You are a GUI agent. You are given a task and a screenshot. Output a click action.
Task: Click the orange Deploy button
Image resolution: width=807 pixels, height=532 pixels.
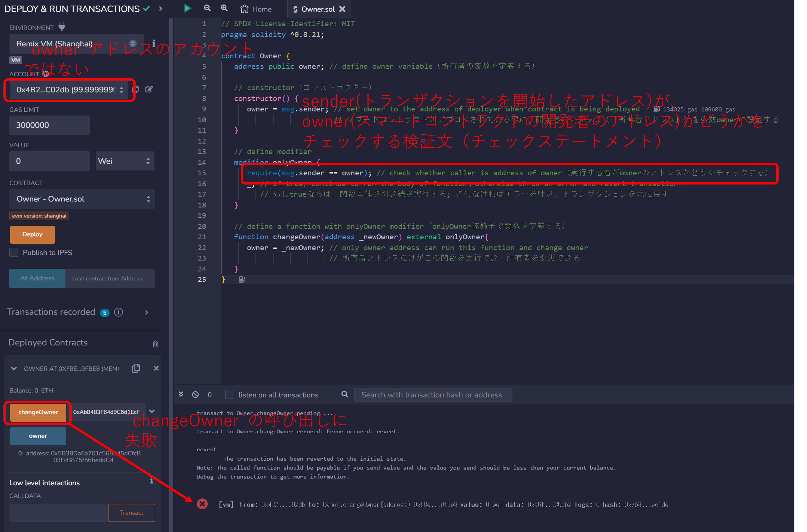[33, 234]
